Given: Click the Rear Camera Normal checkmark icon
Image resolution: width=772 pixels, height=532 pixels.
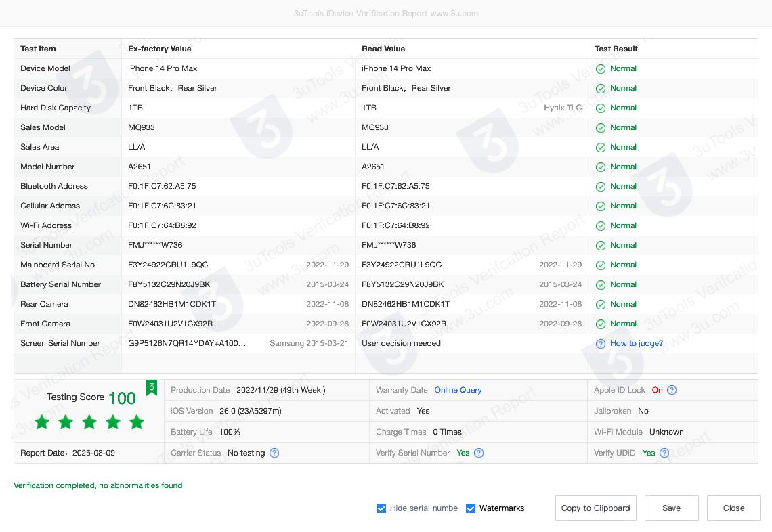Looking at the screenshot, I should click(600, 305).
